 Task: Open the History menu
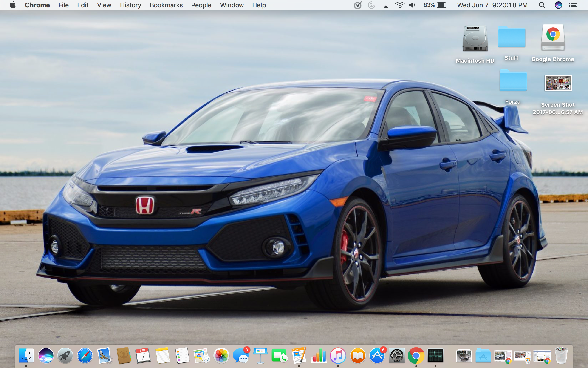[130, 5]
